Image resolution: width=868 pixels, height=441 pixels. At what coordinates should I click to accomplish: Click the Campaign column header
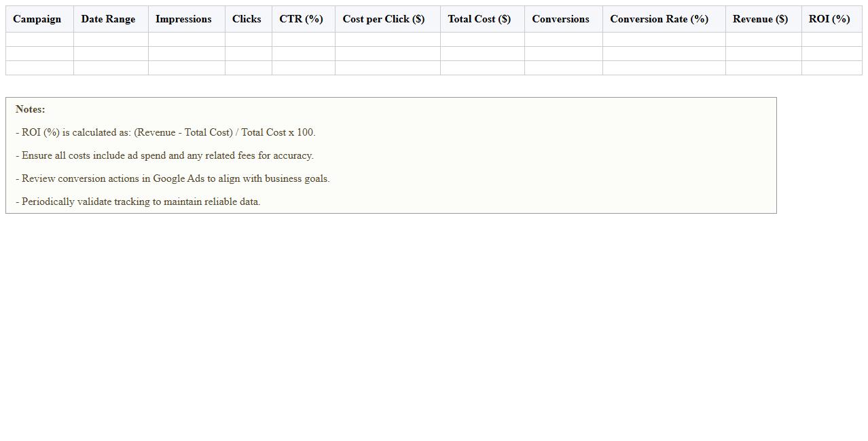coord(37,19)
